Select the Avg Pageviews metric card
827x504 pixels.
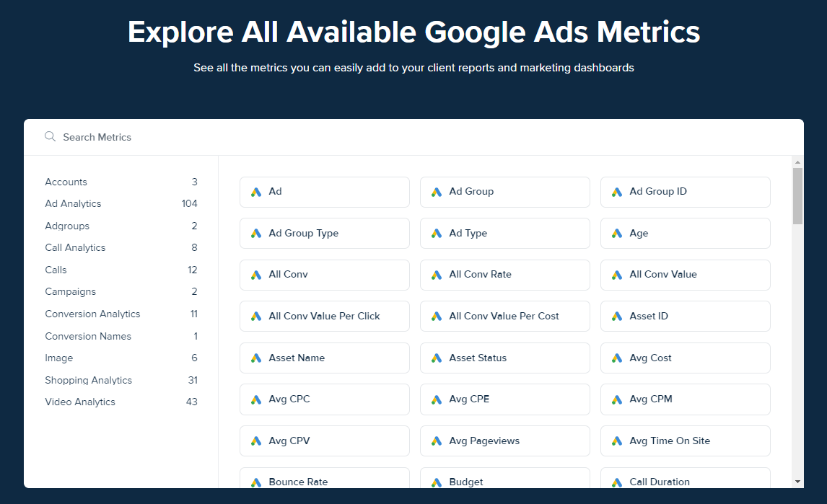(504, 441)
